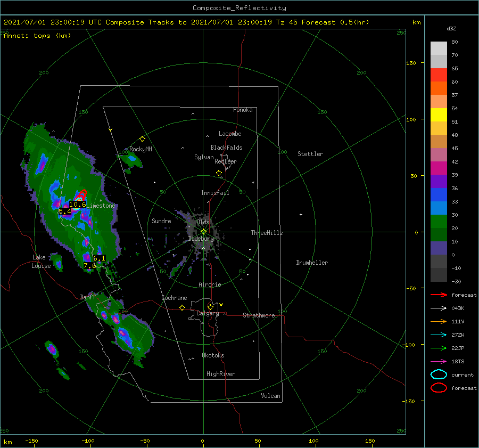
Task: Click the 7.6 storm top label
Action: tap(90, 266)
